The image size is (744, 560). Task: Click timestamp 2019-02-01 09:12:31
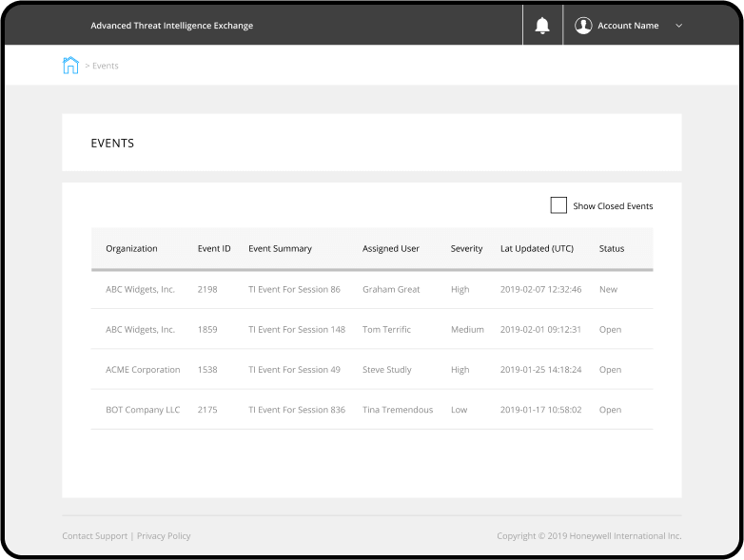(x=540, y=330)
